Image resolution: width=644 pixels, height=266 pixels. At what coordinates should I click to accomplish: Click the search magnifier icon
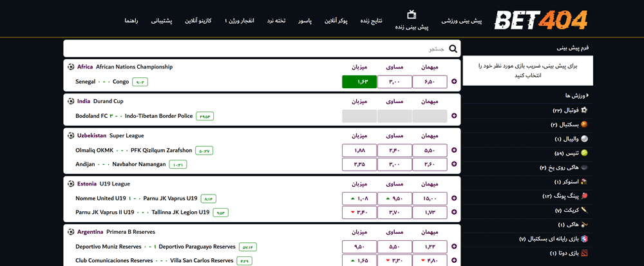[453, 49]
